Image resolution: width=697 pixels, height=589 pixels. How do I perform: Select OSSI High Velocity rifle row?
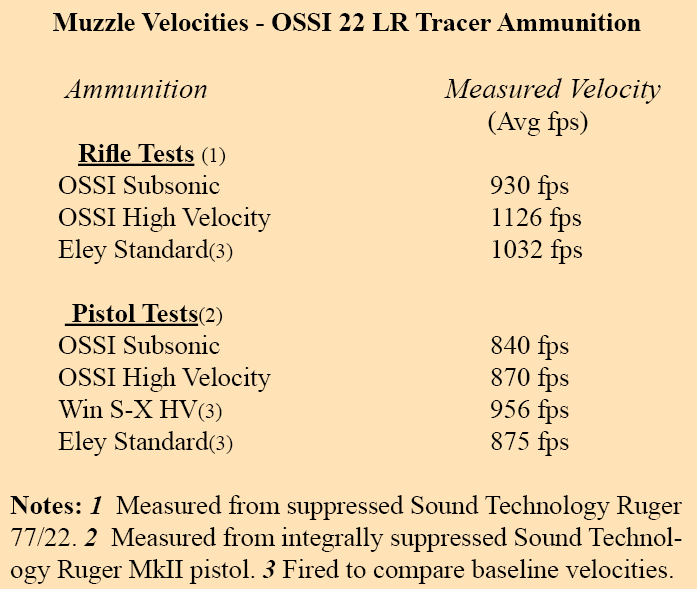click(164, 218)
